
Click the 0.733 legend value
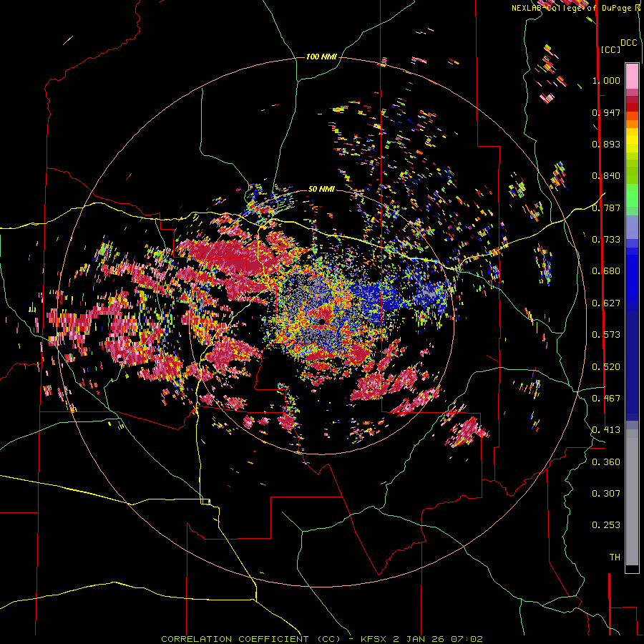click(x=606, y=239)
